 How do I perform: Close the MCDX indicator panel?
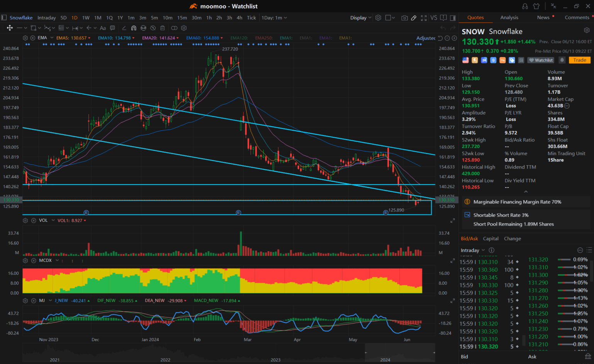pos(34,261)
